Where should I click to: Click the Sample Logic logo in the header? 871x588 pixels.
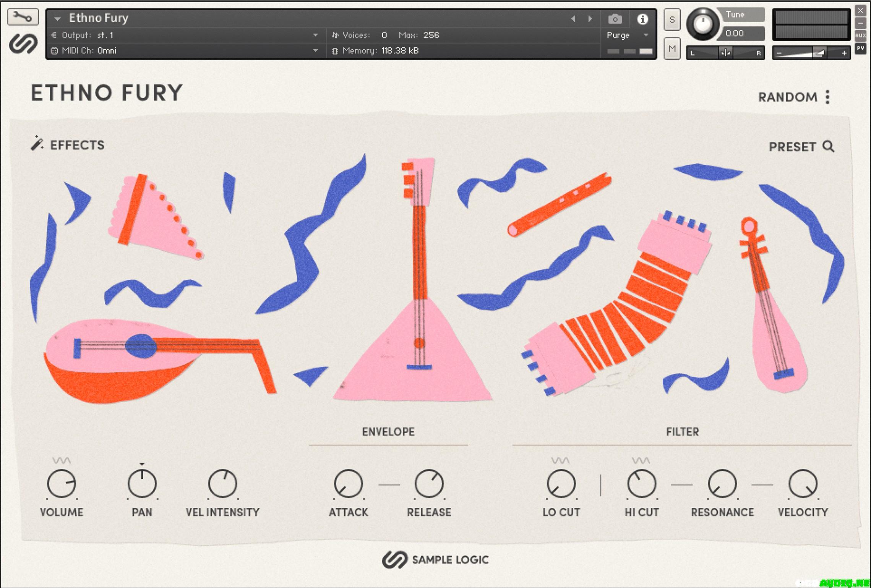[x=23, y=44]
